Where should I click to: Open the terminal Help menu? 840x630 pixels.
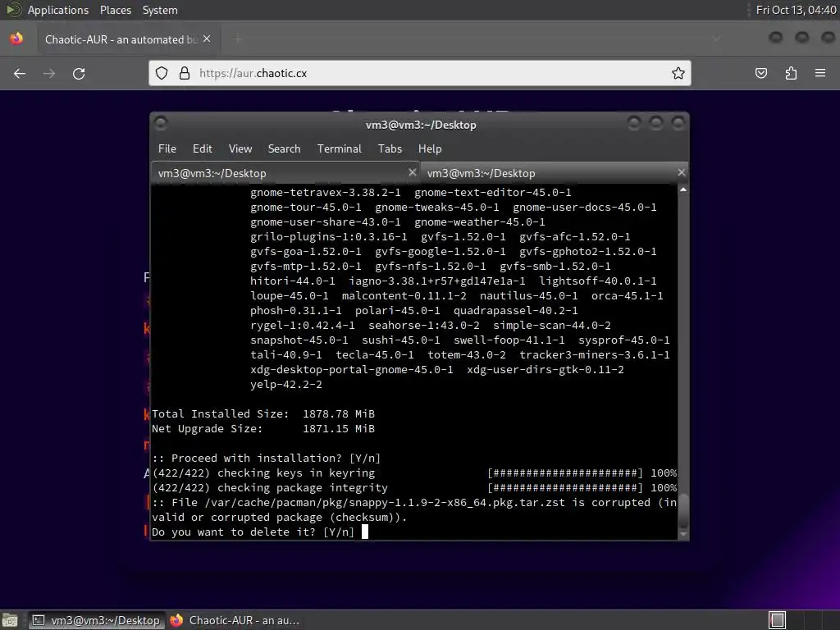click(430, 149)
